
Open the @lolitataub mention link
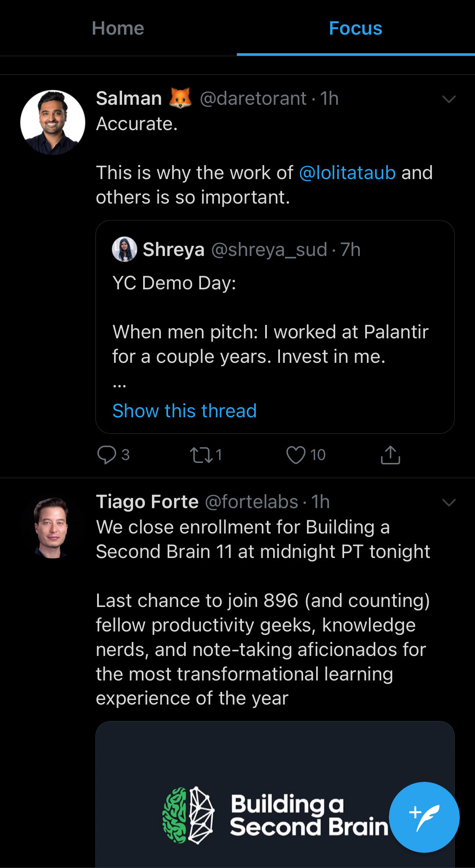pyautogui.click(x=347, y=173)
